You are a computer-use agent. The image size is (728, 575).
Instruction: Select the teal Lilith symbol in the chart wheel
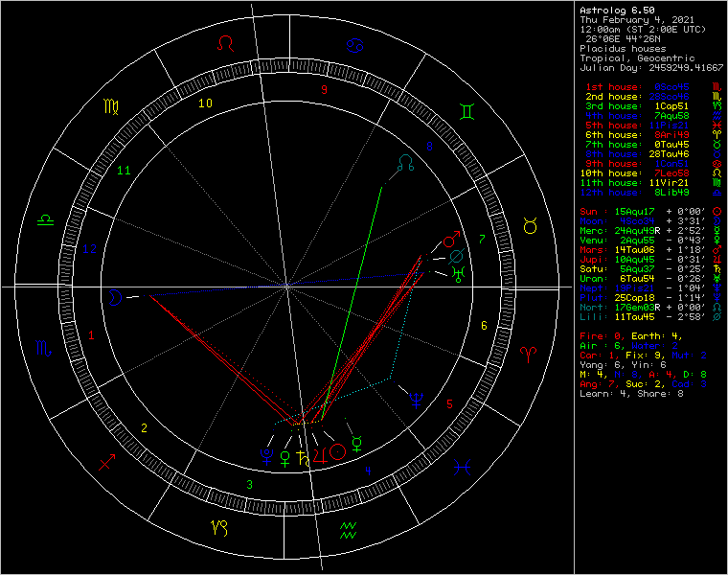456,256
